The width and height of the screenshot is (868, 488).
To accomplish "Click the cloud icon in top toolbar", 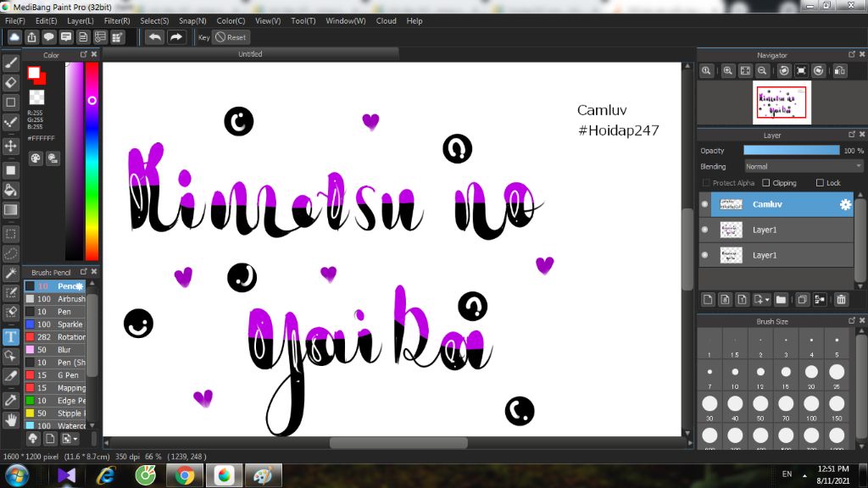I will (14, 37).
